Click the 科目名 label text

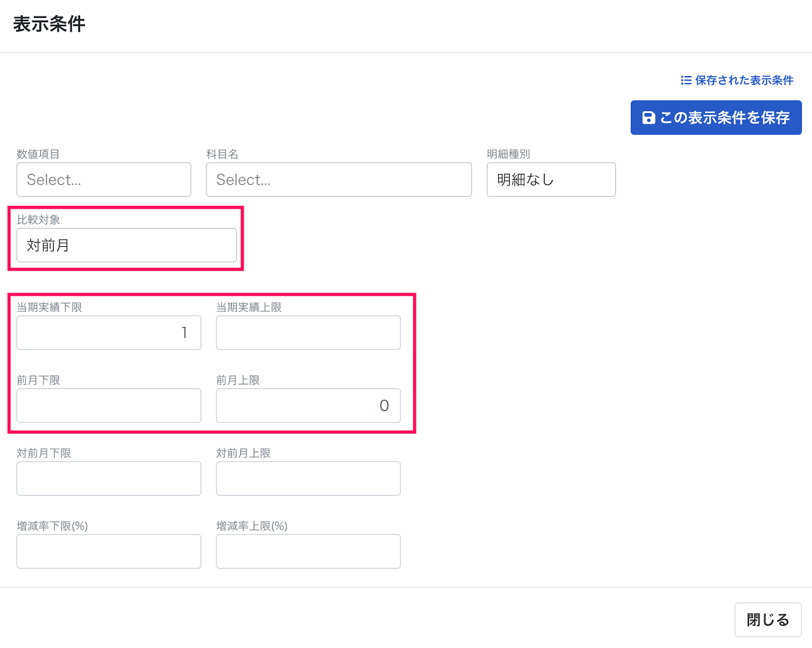coord(222,154)
